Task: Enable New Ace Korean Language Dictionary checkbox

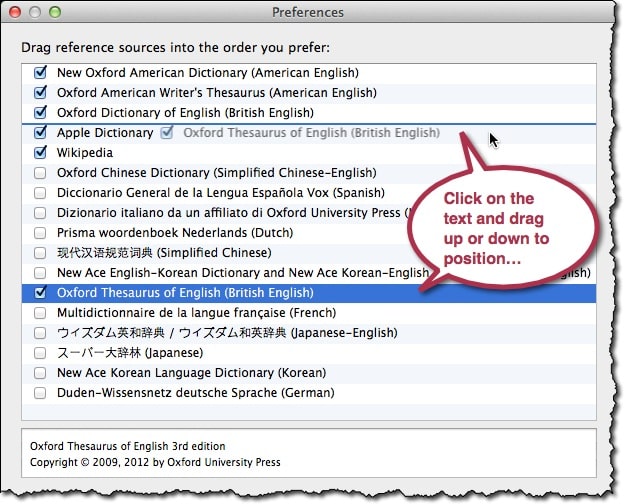Action: click(x=40, y=373)
